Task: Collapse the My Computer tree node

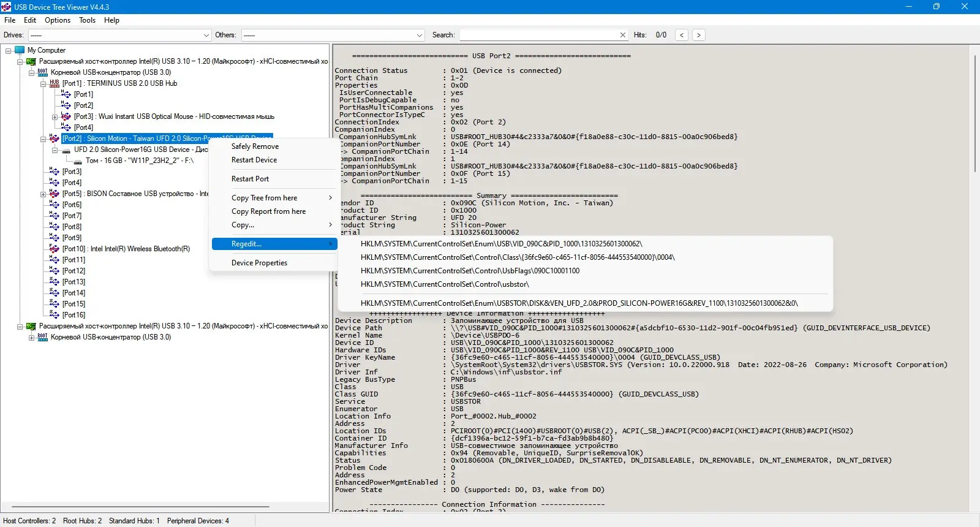Action: (9, 50)
